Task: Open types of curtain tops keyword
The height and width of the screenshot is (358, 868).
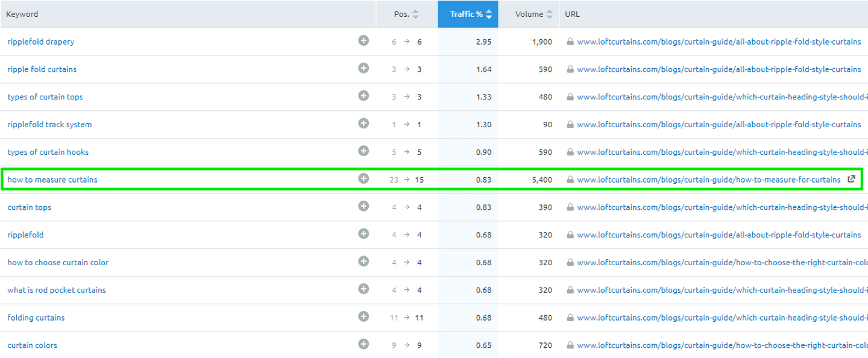Action: click(x=45, y=97)
